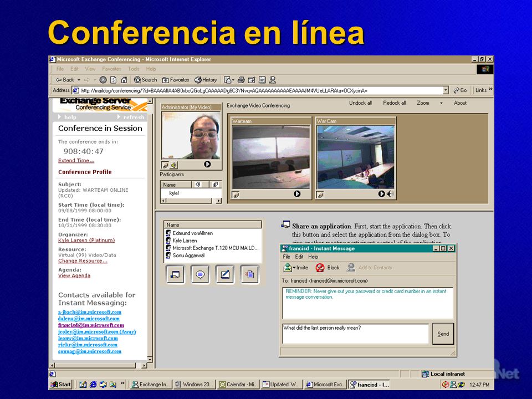The image size is (532, 399).
Task: Click the sonuag@im.microsoft.com contact link
Action: pos(90,351)
